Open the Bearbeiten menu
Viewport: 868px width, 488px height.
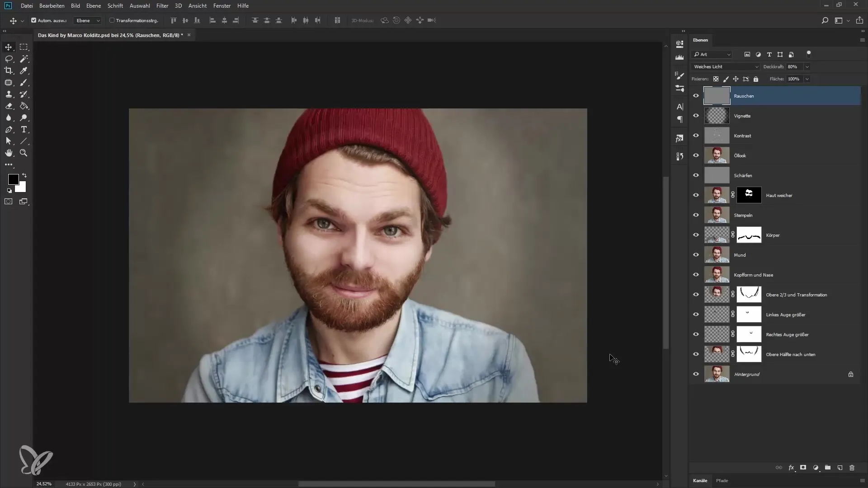[52, 6]
